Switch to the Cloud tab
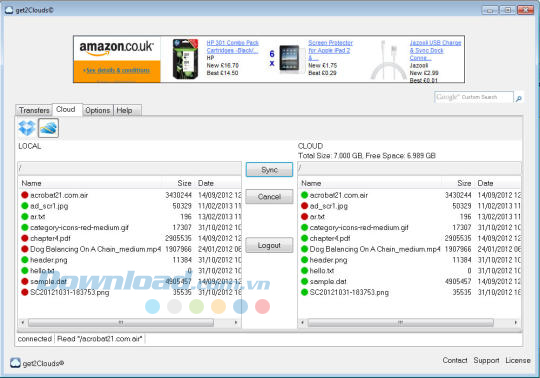Viewport: 540px width, 378px height. coord(67,109)
